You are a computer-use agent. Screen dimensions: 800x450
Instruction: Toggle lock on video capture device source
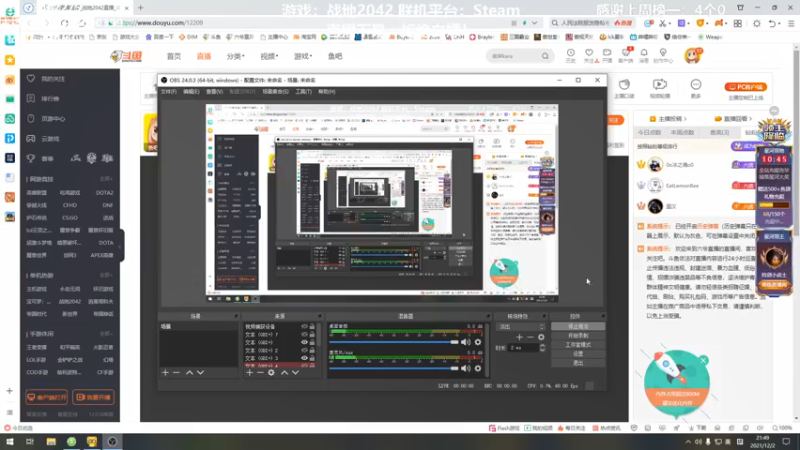pyautogui.click(x=312, y=327)
